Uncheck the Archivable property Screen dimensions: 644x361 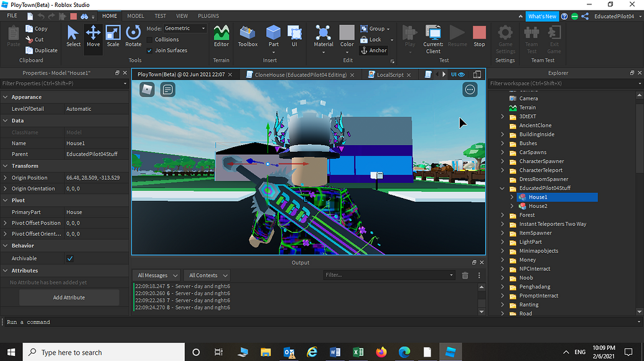click(70, 258)
